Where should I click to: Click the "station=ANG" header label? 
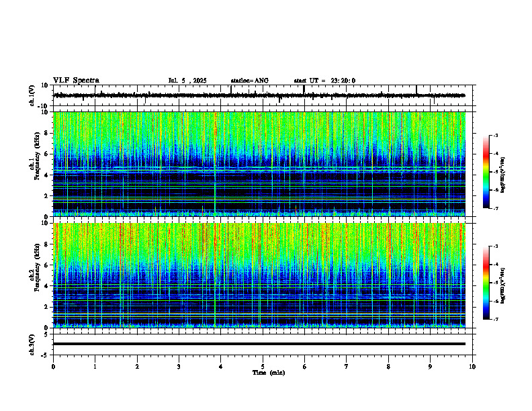coord(250,81)
